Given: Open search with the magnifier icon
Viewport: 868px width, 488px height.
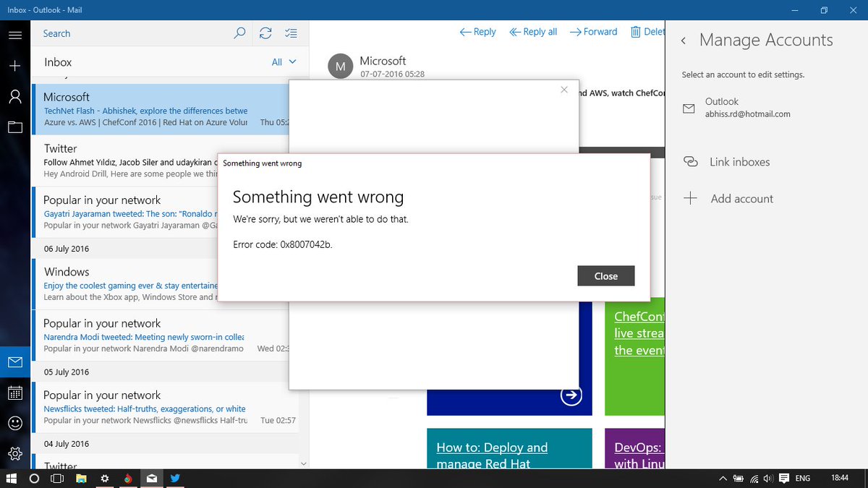Looking at the screenshot, I should click(x=239, y=33).
